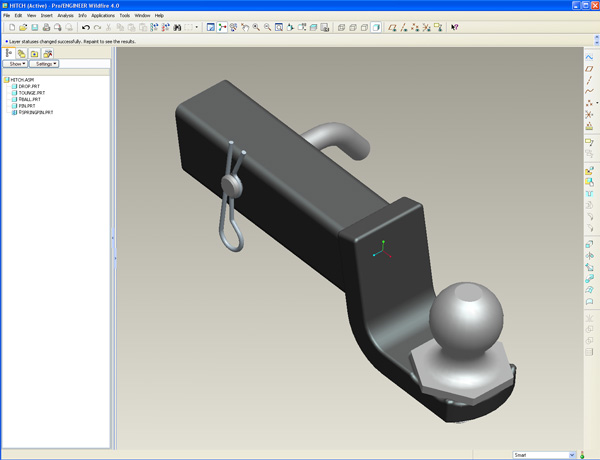
Task: Select DROP.PRT in the model tree
Action: pyautogui.click(x=28, y=87)
